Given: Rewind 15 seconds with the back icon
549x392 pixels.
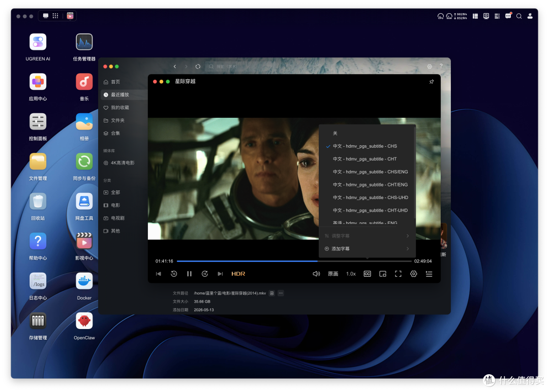Looking at the screenshot, I should tap(174, 274).
